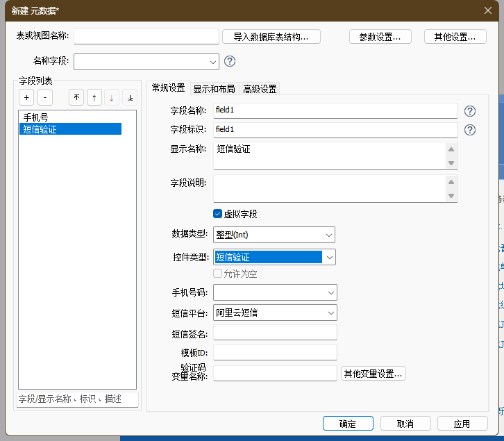Switch to the 显示和布局 tab

pos(214,89)
